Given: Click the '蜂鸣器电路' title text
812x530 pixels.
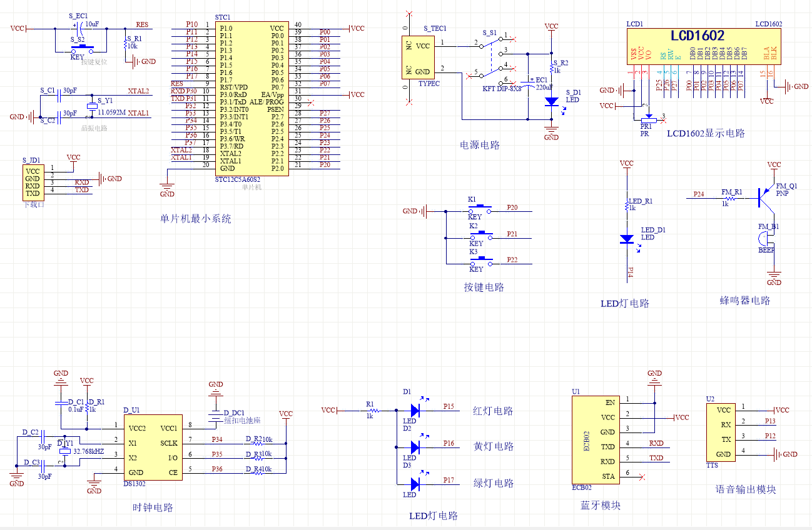Looking at the screenshot, I should click(x=745, y=300).
